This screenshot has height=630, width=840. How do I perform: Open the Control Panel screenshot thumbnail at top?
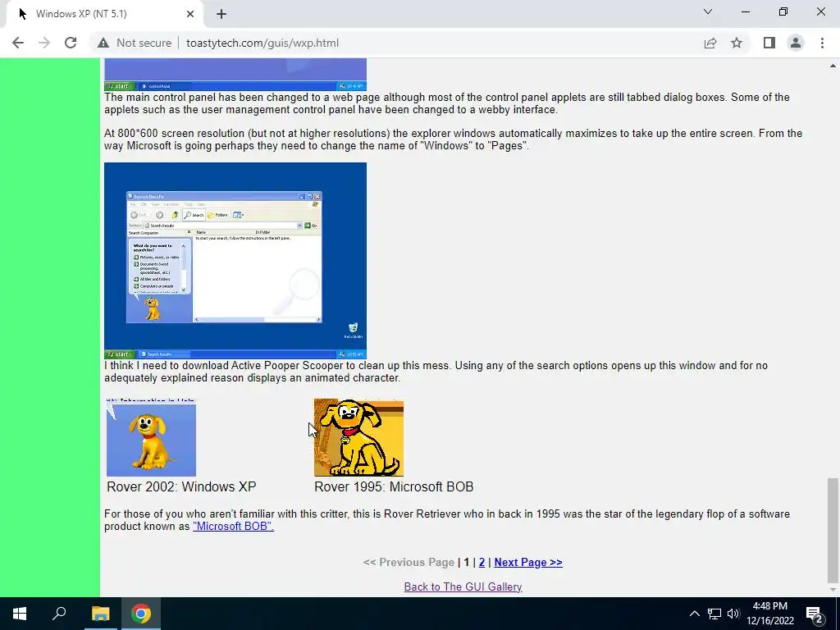235,75
